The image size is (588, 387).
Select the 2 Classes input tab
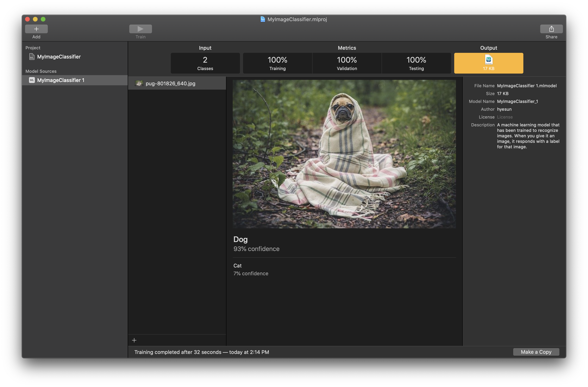pos(205,63)
